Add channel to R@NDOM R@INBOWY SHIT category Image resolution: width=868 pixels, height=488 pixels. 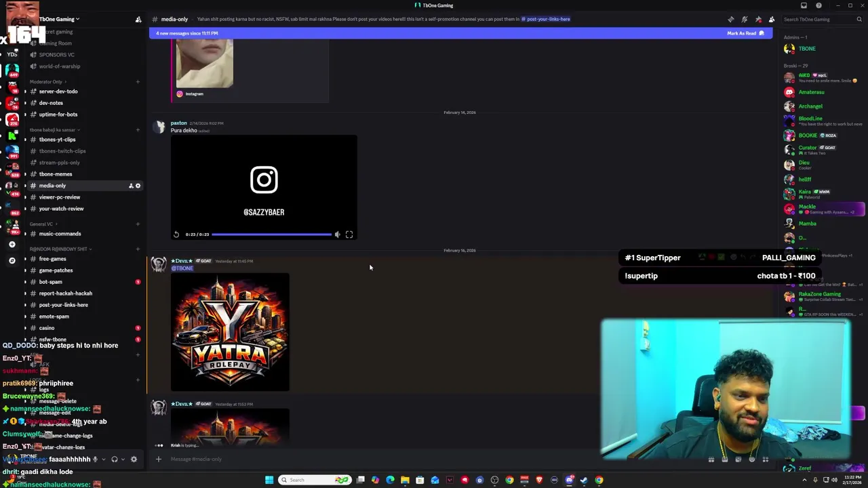tap(138, 249)
